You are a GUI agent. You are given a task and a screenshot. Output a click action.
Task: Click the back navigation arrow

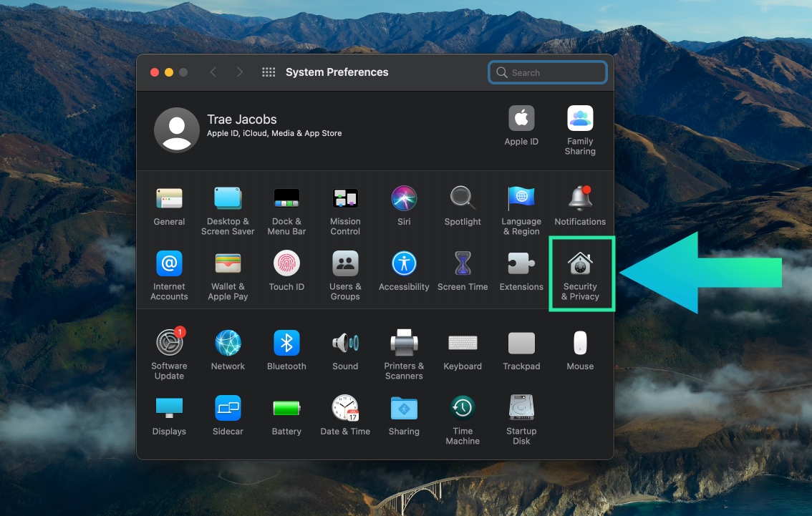(x=213, y=72)
